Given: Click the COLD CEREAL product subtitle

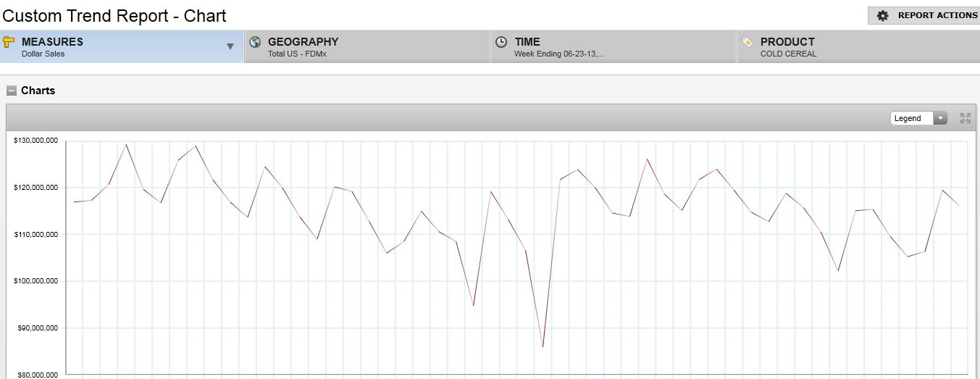Looking at the screenshot, I should click(x=788, y=54).
